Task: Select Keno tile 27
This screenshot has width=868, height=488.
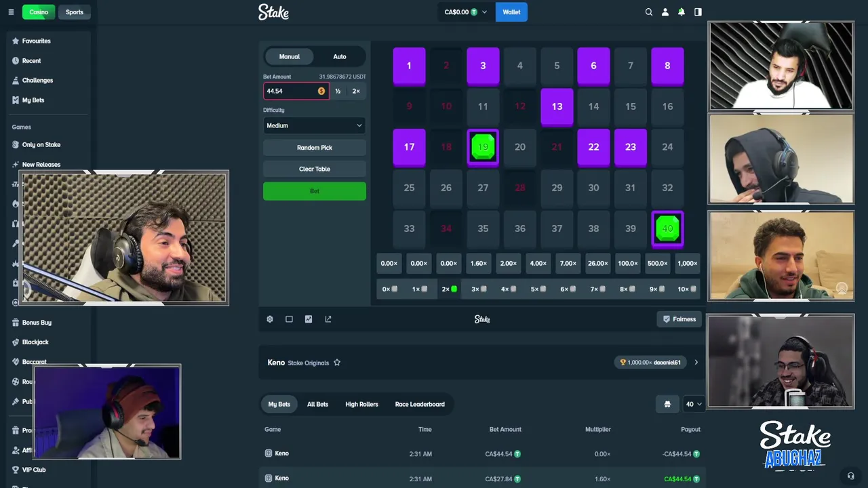Action: click(x=483, y=188)
